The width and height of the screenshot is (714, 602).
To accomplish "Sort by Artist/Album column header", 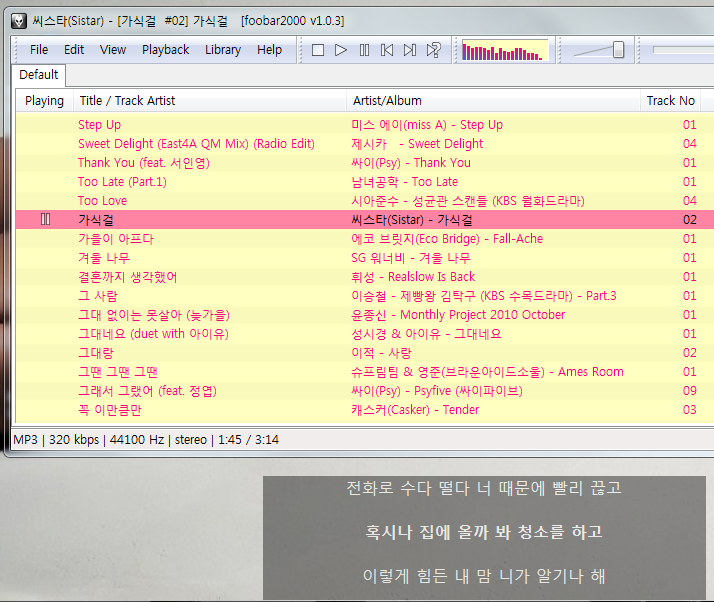I will click(493, 101).
